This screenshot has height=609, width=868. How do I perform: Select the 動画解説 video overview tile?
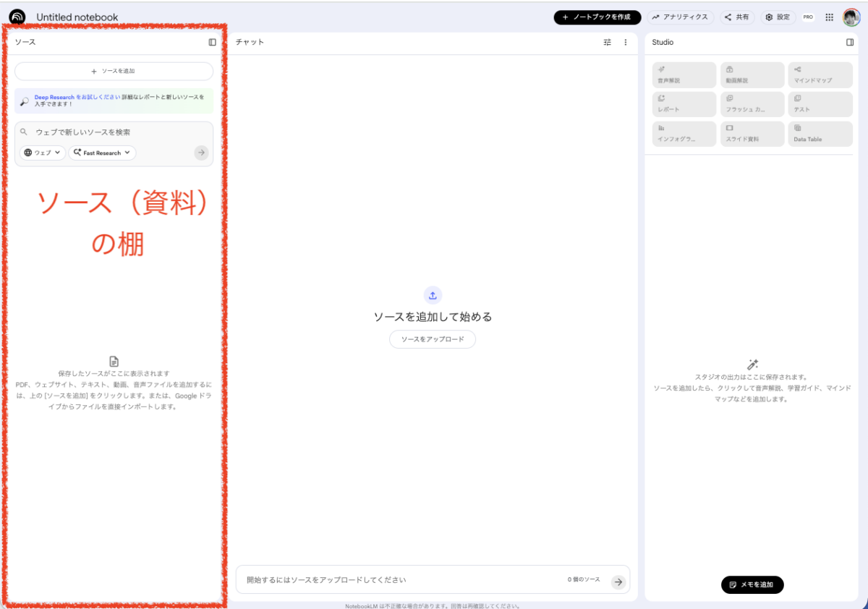coord(752,74)
